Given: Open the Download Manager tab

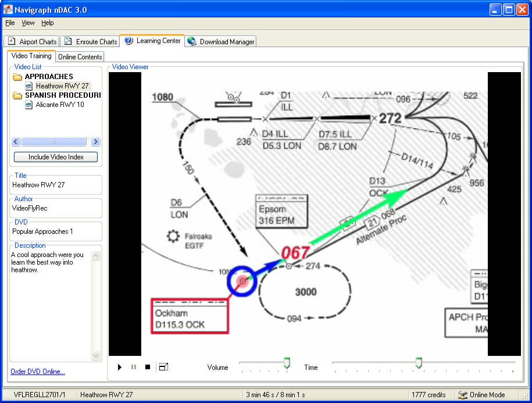Looking at the screenshot, I should pyautogui.click(x=221, y=42).
